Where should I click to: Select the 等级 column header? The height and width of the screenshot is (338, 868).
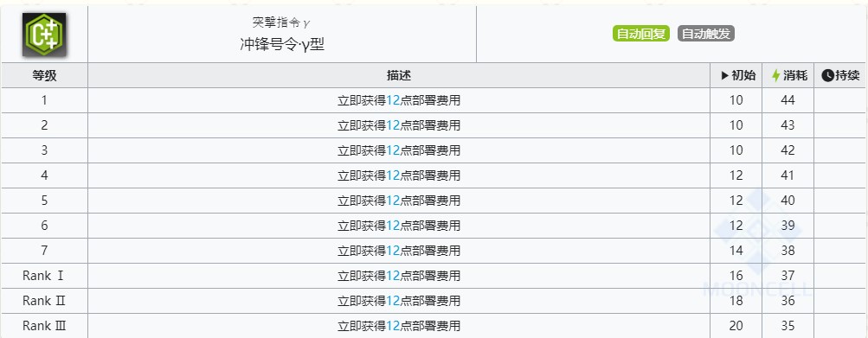[x=44, y=76]
